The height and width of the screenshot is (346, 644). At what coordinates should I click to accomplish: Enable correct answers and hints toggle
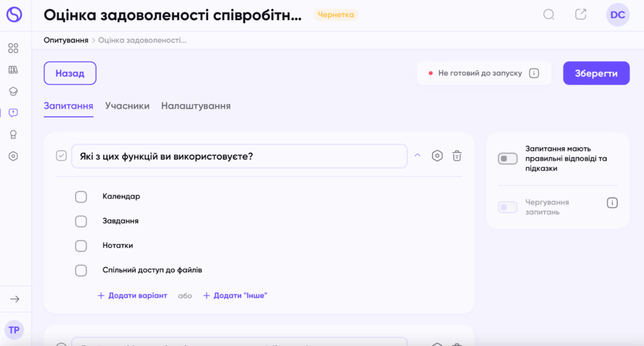508,159
